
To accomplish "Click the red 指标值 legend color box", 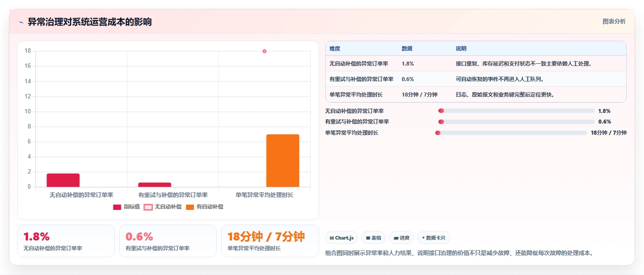I will click(x=117, y=207).
